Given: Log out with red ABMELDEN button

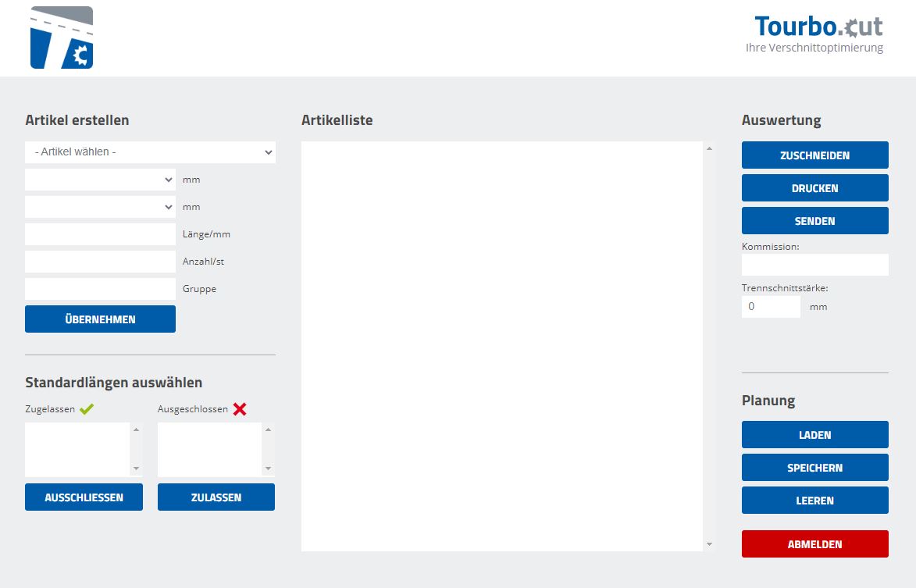Looking at the screenshot, I should click(x=815, y=543).
